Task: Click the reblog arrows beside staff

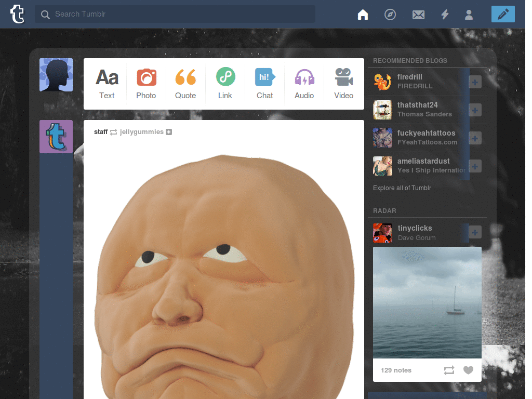Action: point(114,132)
